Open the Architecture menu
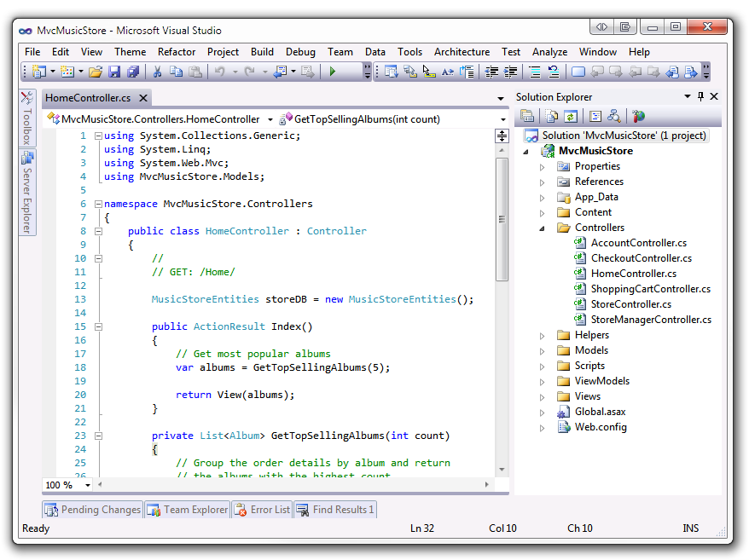749x560 pixels. 462,52
